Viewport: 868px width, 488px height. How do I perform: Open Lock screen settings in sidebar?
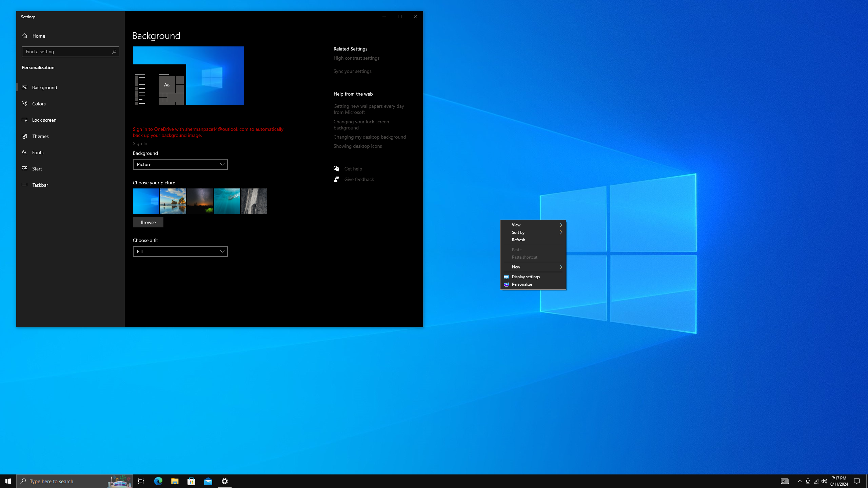44,120
